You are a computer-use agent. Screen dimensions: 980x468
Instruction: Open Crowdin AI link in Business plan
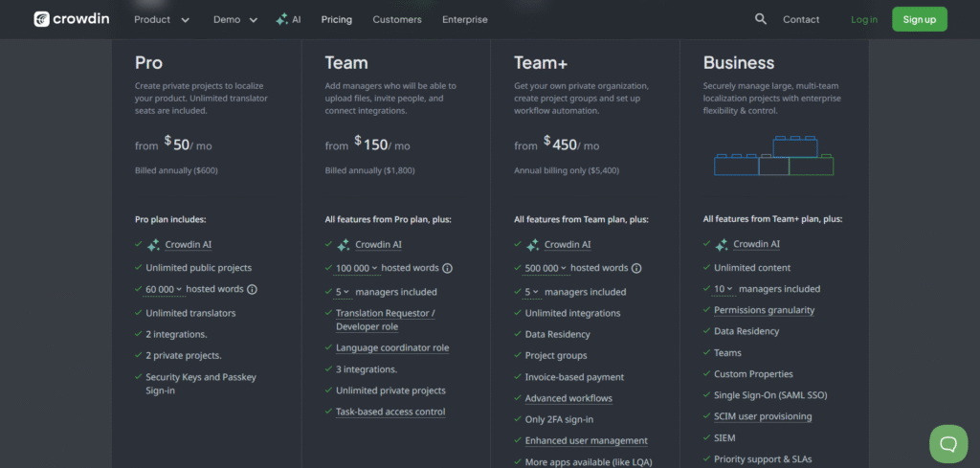coord(756,244)
